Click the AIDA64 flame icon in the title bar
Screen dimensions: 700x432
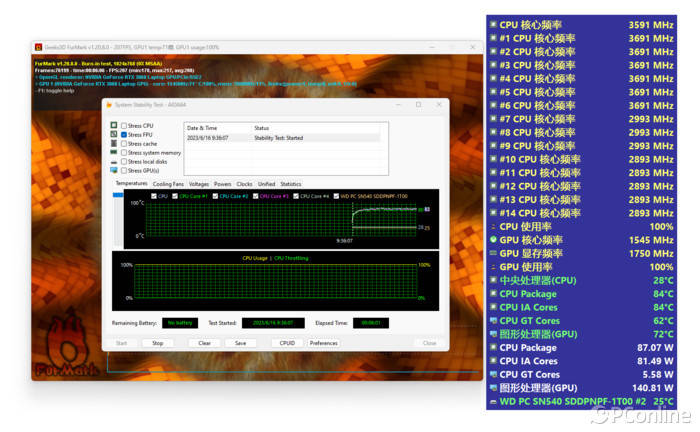pos(109,104)
